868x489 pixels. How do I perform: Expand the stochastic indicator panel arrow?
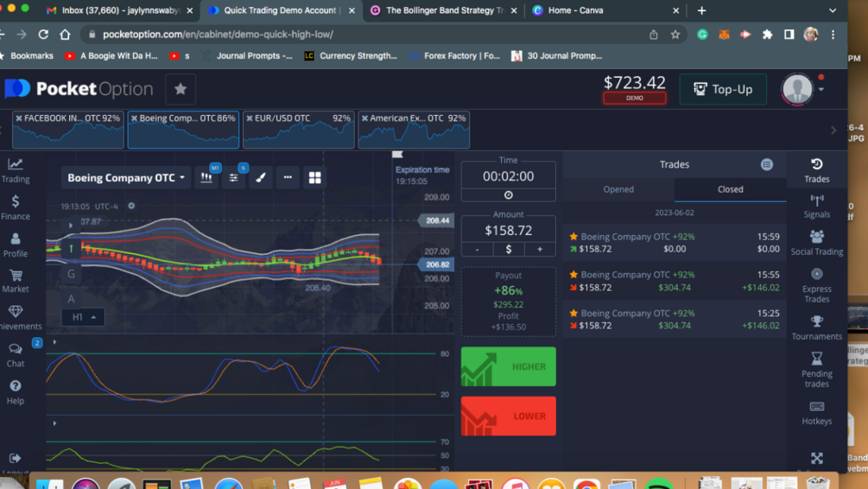click(x=54, y=342)
